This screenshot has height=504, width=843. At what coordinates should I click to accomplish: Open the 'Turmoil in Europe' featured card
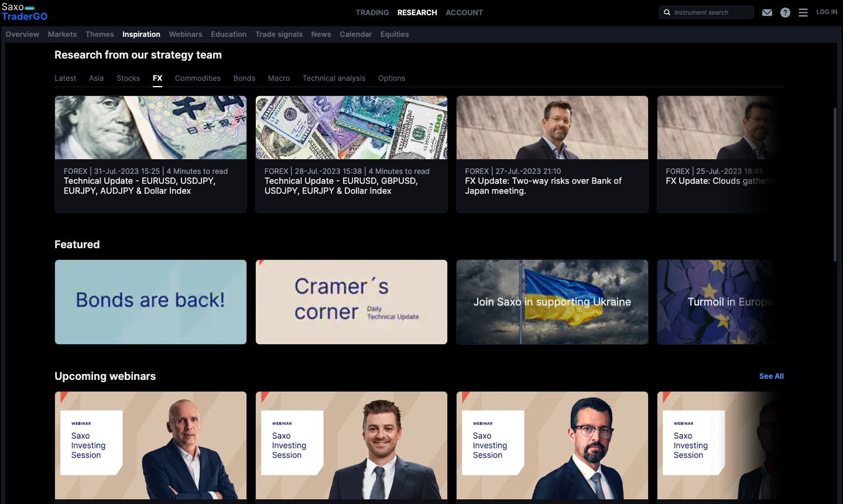tap(720, 302)
